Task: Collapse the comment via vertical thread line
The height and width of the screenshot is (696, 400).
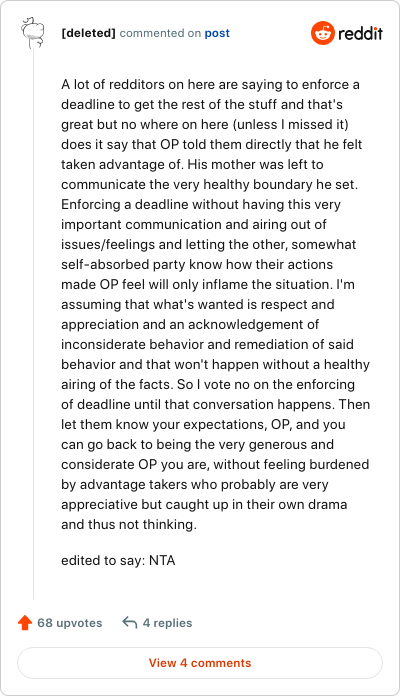Action: pyautogui.click(x=33, y=324)
